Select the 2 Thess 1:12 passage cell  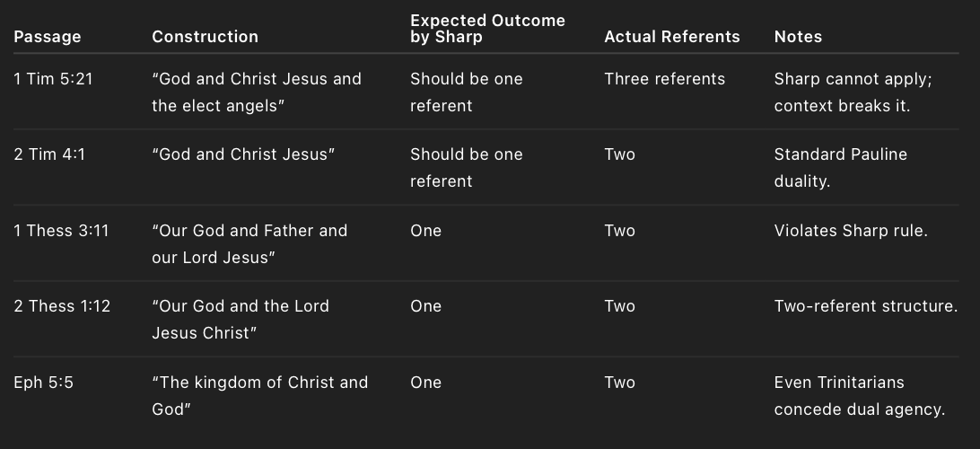[x=62, y=306]
